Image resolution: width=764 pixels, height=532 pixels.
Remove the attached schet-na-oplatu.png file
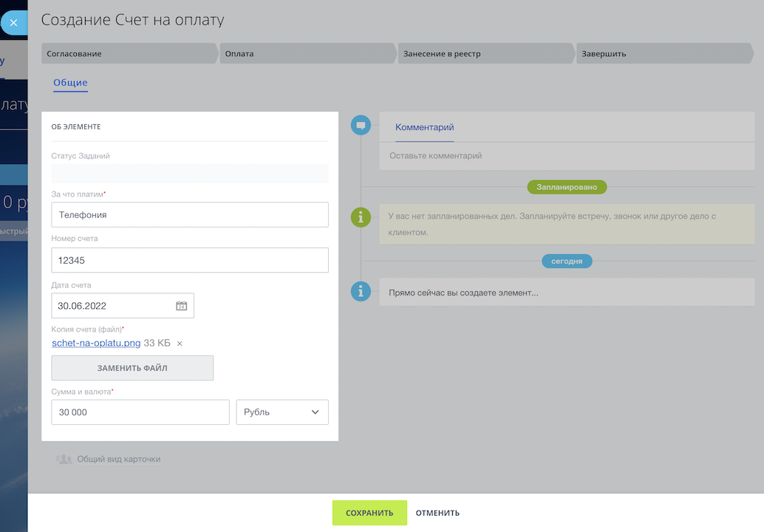pyautogui.click(x=180, y=344)
